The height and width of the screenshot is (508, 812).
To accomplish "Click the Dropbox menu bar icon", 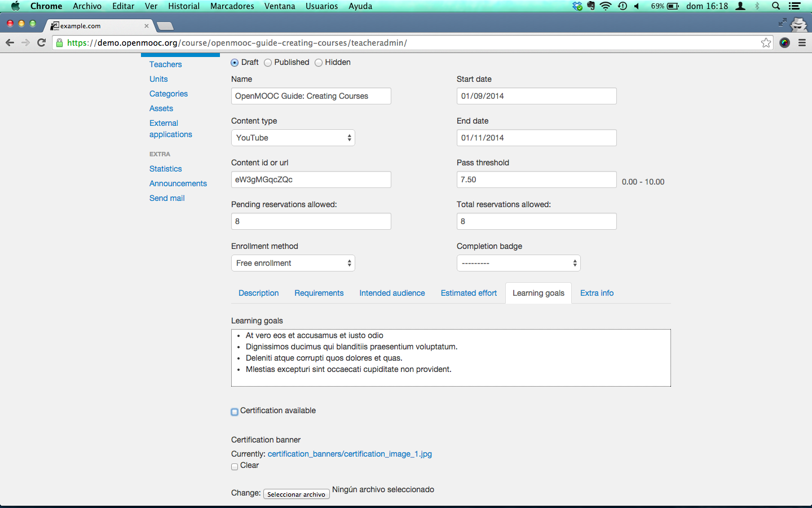I will click(577, 6).
